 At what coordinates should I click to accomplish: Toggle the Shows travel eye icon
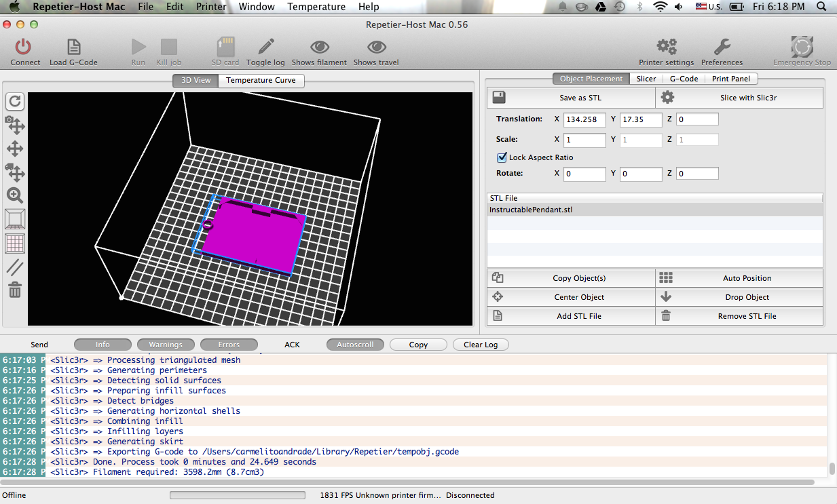(376, 47)
